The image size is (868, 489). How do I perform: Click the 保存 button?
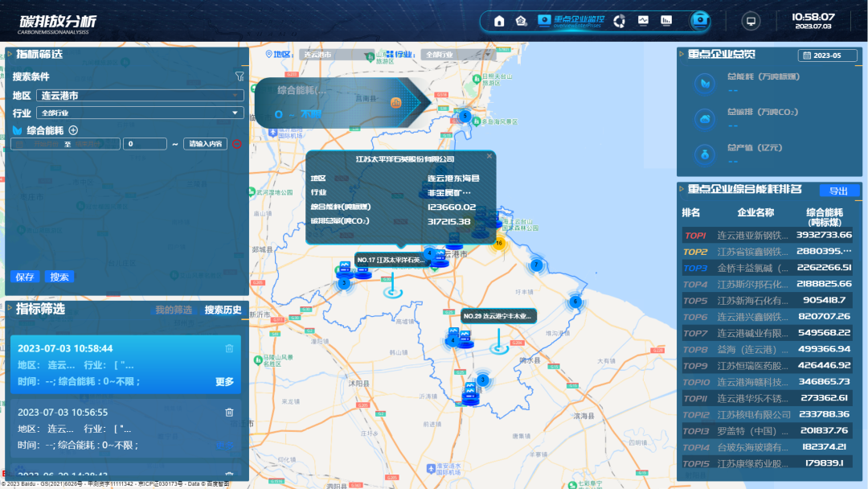25,277
